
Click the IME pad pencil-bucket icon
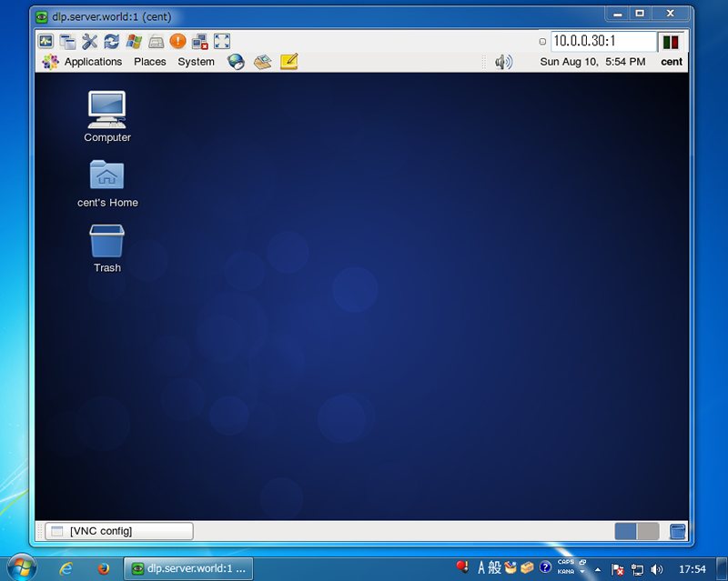tap(511, 567)
